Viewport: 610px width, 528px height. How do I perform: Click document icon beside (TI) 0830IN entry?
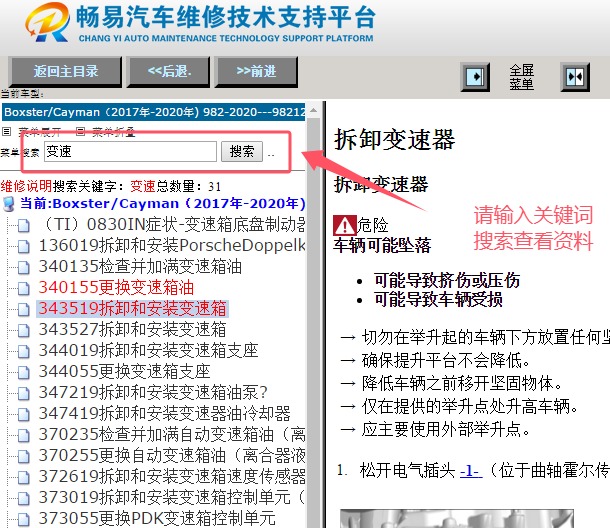coord(24,226)
